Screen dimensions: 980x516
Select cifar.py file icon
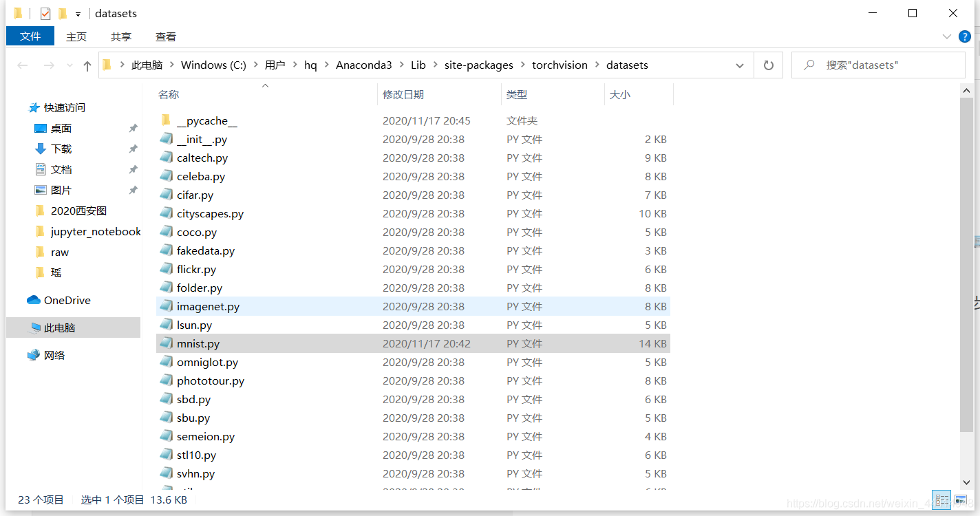(x=166, y=195)
